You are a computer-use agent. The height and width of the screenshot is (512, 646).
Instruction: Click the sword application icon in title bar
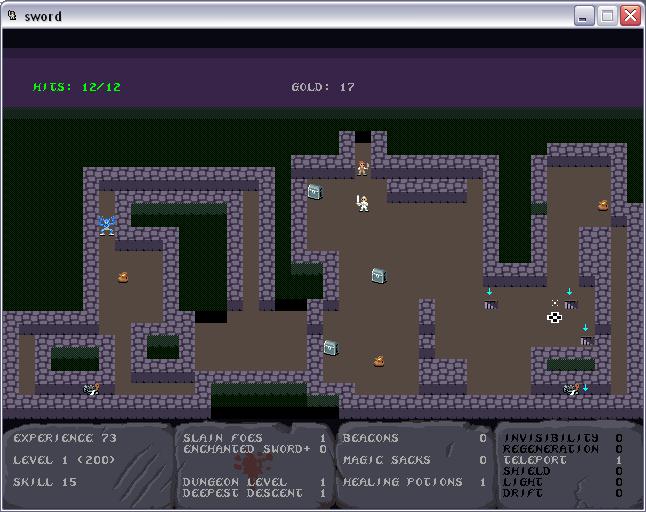coord(13,16)
